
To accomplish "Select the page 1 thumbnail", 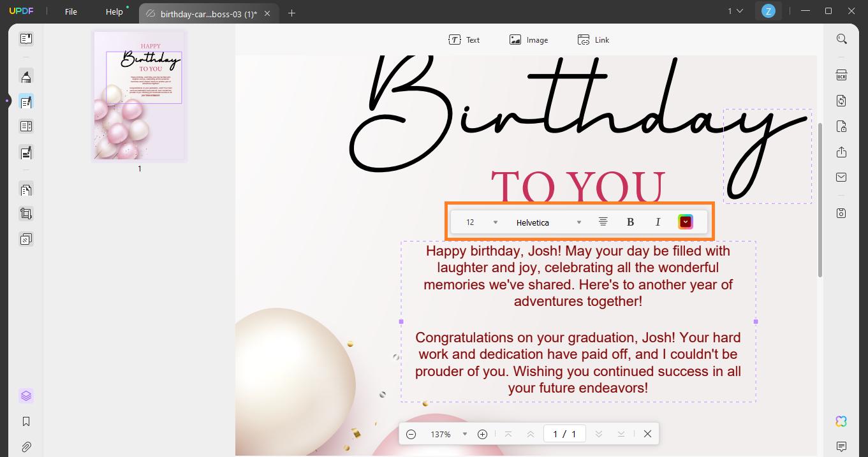I will point(140,96).
